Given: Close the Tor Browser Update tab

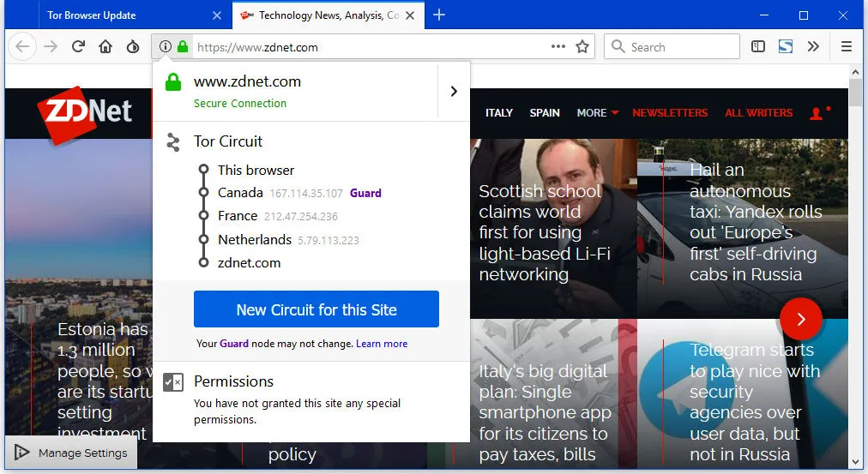Looking at the screenshot, I should (x=217, y=15).
